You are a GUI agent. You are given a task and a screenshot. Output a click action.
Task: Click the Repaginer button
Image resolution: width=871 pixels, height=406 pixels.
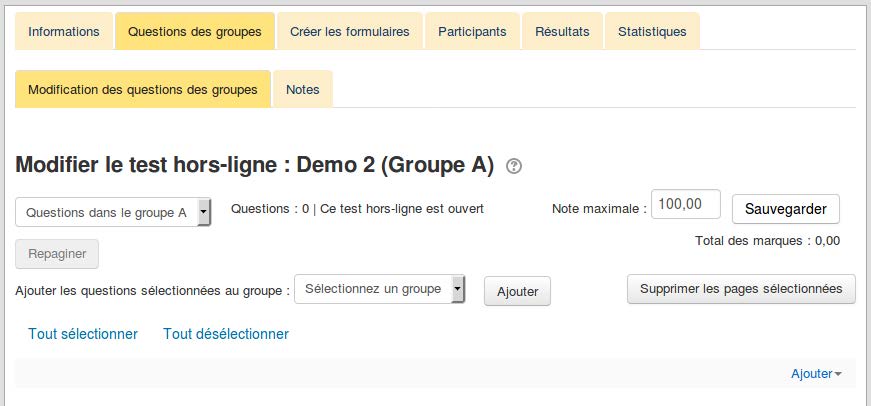(x=57, y=253)
